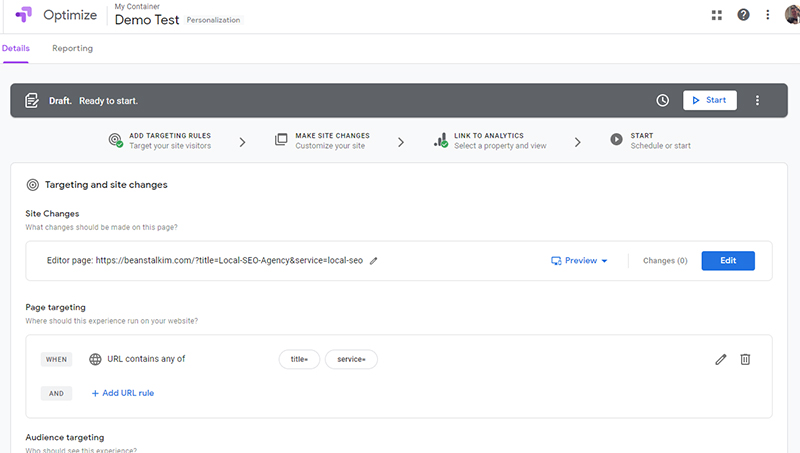This screenshot has width=800, height=453.
Task: Click the editor page URL text
Action: (205, 260)
